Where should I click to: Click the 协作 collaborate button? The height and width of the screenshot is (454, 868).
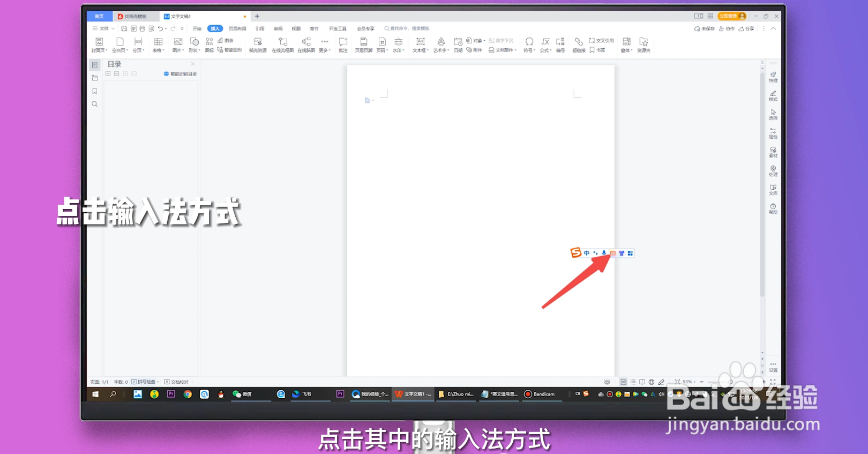(727, 28)
